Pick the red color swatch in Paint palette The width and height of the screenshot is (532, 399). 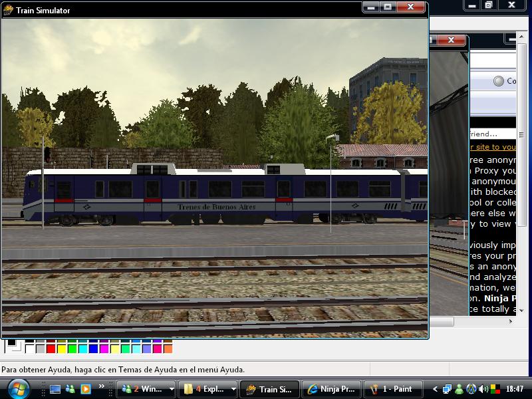51,348
